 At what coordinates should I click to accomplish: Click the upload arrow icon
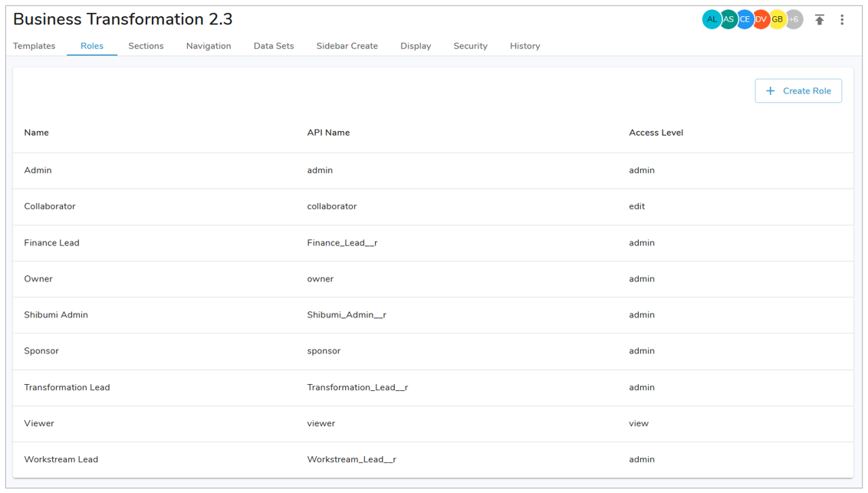pyautogui.click(x=819, y=20)
